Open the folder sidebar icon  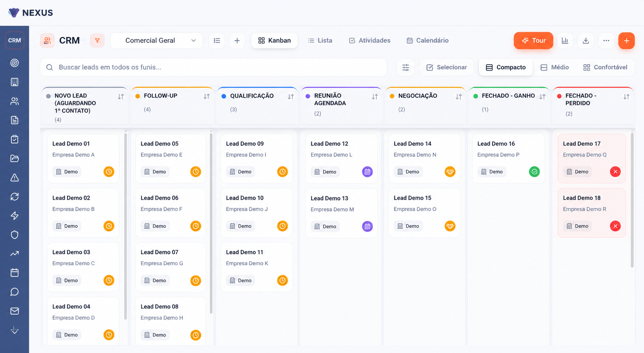(14, 158)
